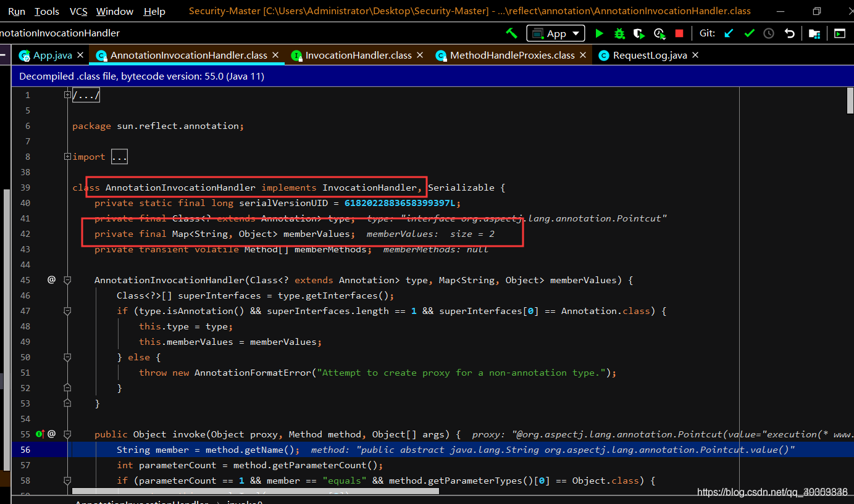This screenshot has height=504, width=854.
Task: Click the implemented-method gutter icon on line 55
Action: (39, 434)
